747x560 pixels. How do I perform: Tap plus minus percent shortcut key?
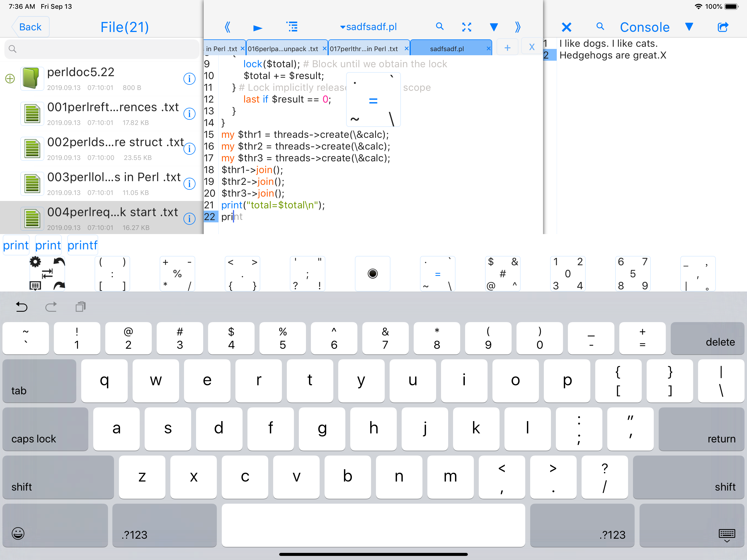click(x=177, y=274)
